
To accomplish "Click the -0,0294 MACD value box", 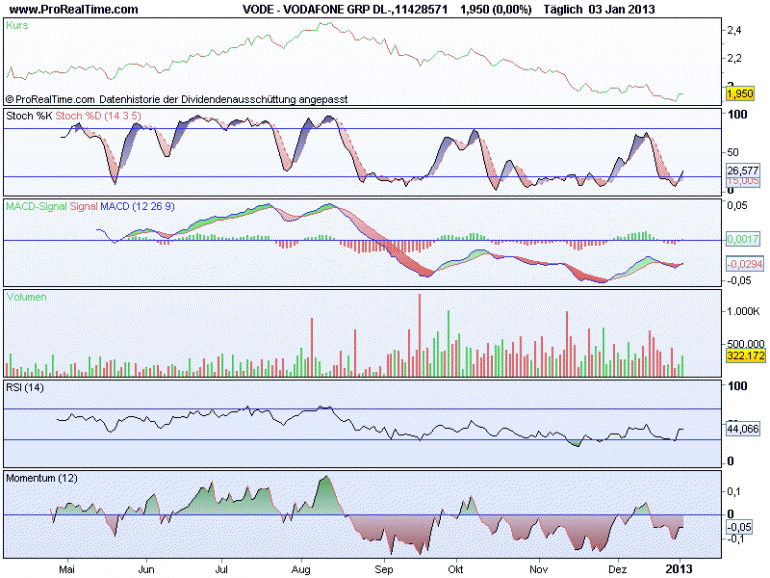I will tap(744, 264).
